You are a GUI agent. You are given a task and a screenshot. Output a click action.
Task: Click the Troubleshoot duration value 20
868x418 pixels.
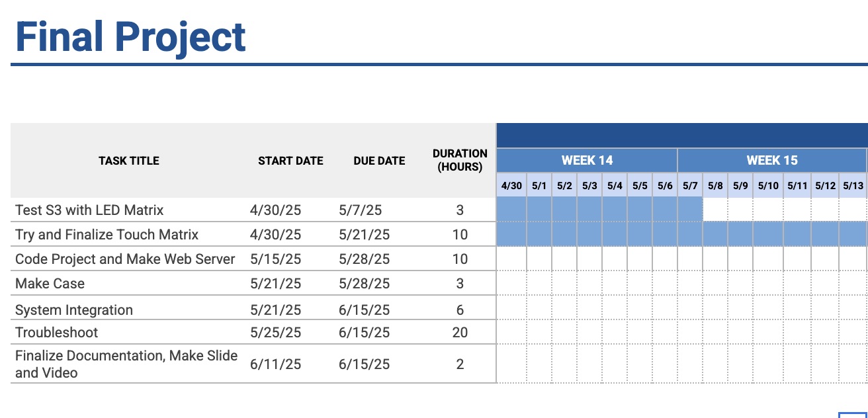pos(460,333)
